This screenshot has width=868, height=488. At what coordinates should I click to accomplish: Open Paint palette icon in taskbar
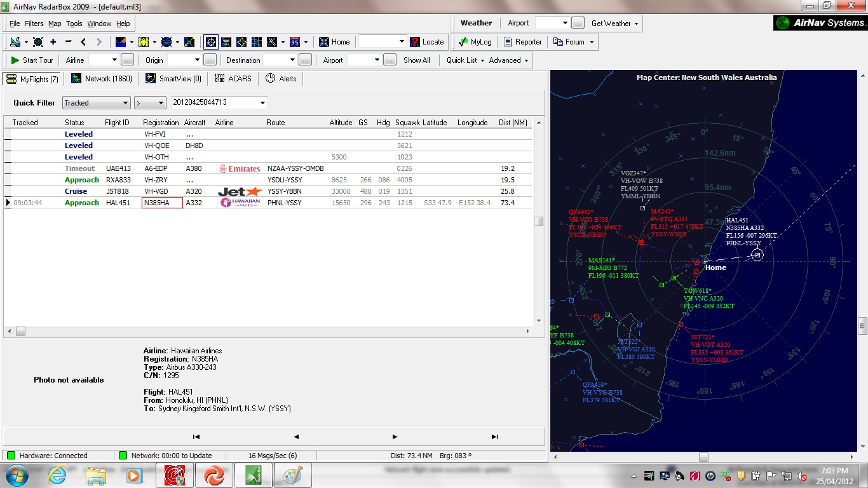[x=293, y=475]
